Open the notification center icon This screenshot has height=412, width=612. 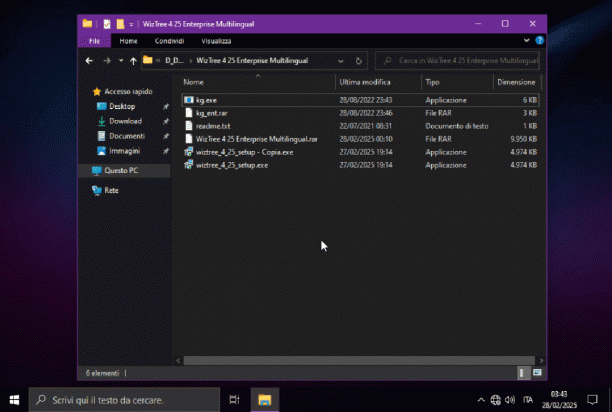point(592,400)
